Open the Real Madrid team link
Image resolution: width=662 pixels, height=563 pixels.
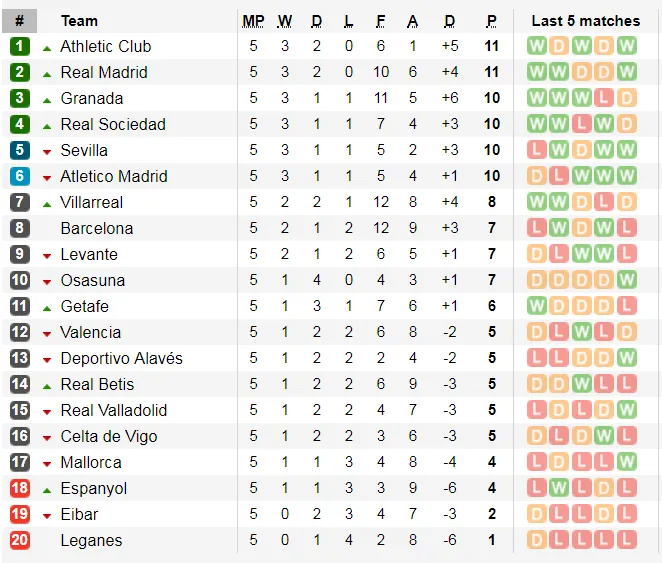coord(104,72)
